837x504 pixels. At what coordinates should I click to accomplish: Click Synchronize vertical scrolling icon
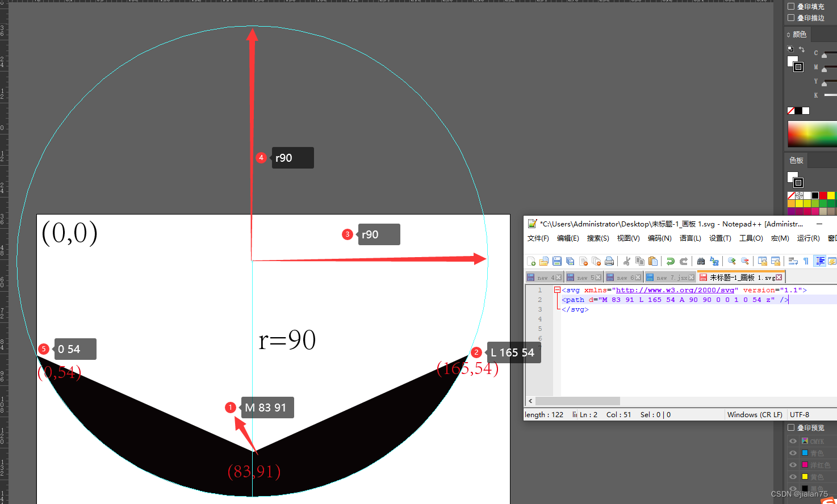click(763, 261)
